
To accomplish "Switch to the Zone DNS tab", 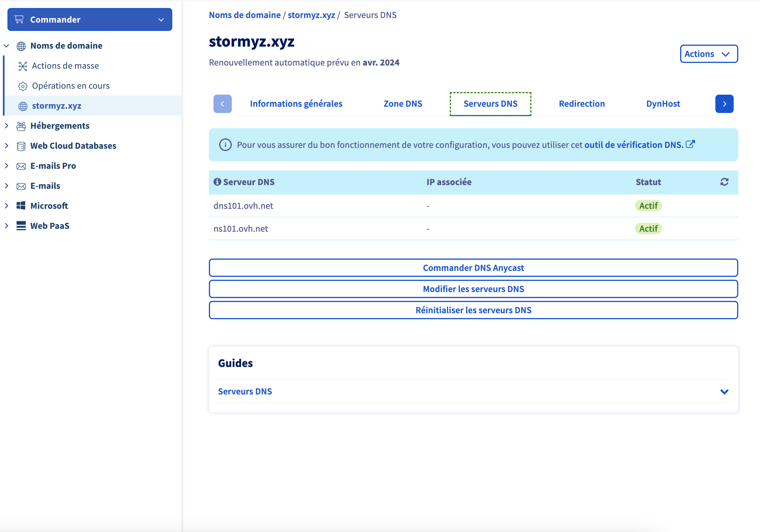I will pos(403,104).
